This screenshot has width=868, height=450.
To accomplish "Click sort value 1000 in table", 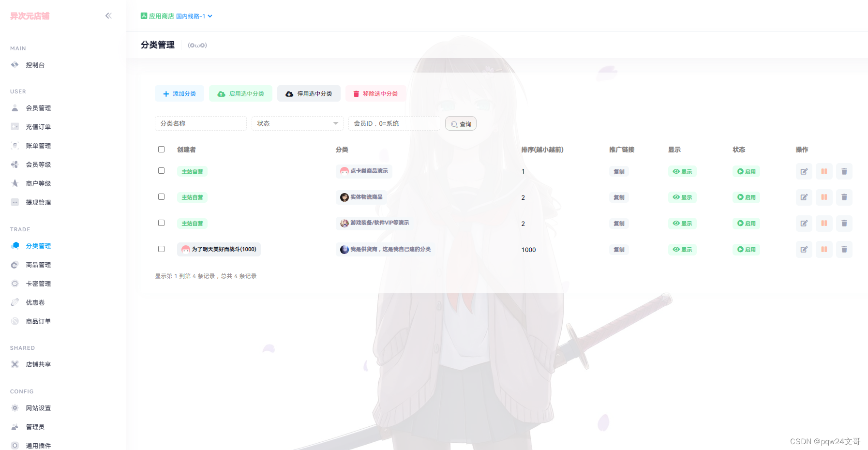I will coord(528,250).
